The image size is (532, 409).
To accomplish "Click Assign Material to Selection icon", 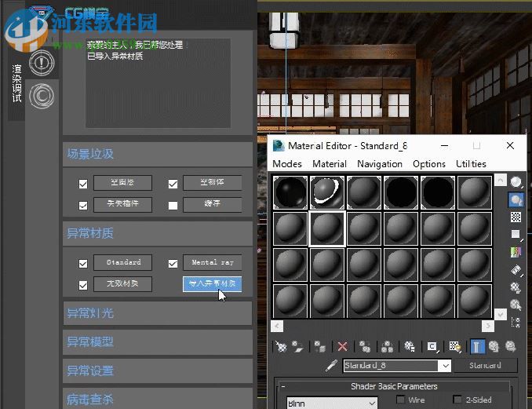I will (x=319, y=346).
